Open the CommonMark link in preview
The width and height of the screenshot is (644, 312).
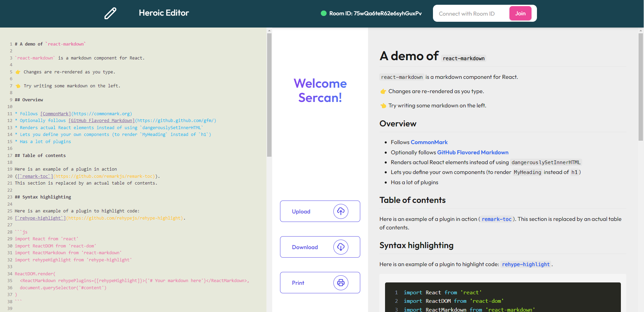(x=429, y=142)
